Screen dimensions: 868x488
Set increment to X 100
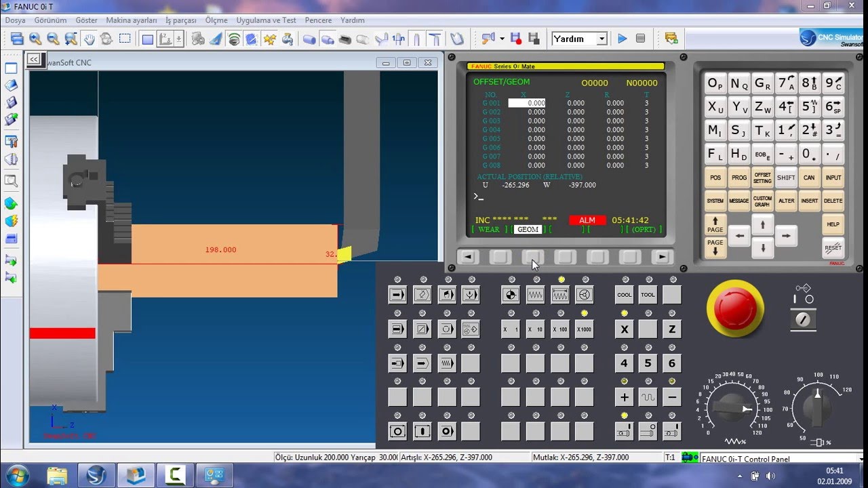coord(559,329)
